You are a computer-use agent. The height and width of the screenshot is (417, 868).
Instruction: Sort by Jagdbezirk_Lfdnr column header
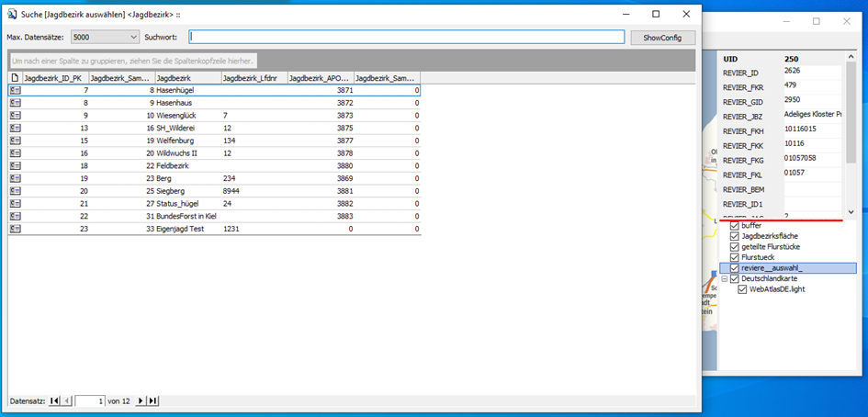(254, 78)
